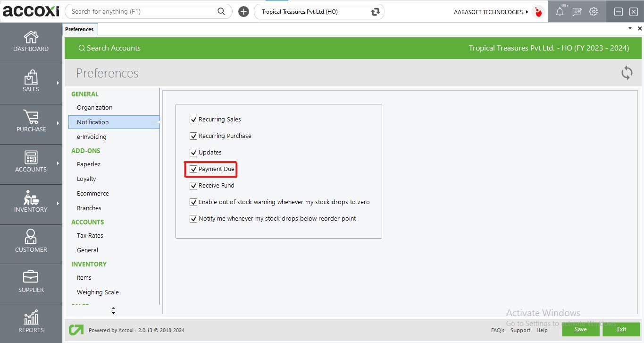Click the switch organization icon
The image size is (644, 343).
376,12
